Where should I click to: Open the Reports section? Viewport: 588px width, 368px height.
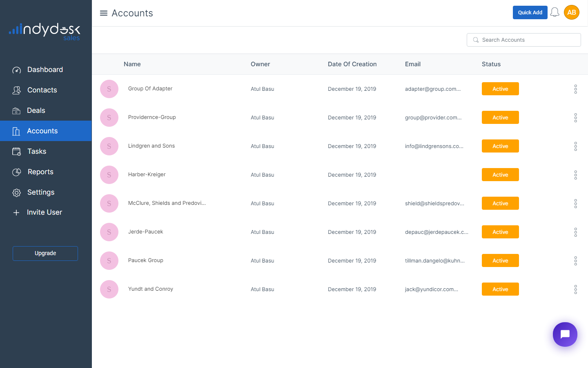(40, 172)
